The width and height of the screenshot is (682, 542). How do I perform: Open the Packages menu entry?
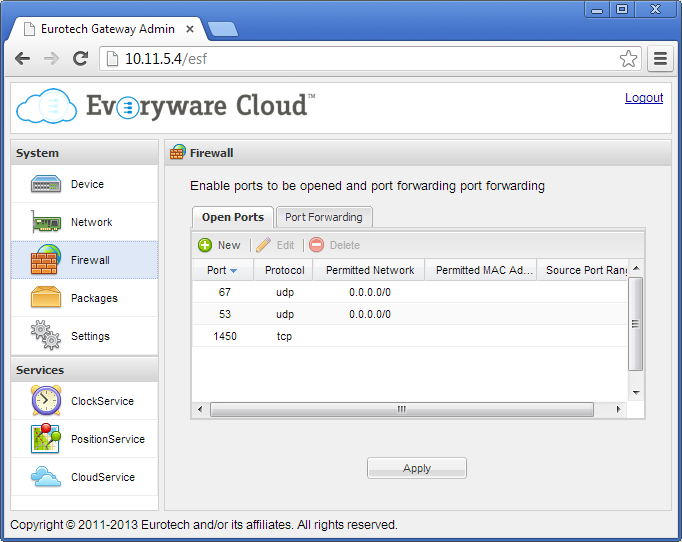pyautogui.click(x=84, y=298)
